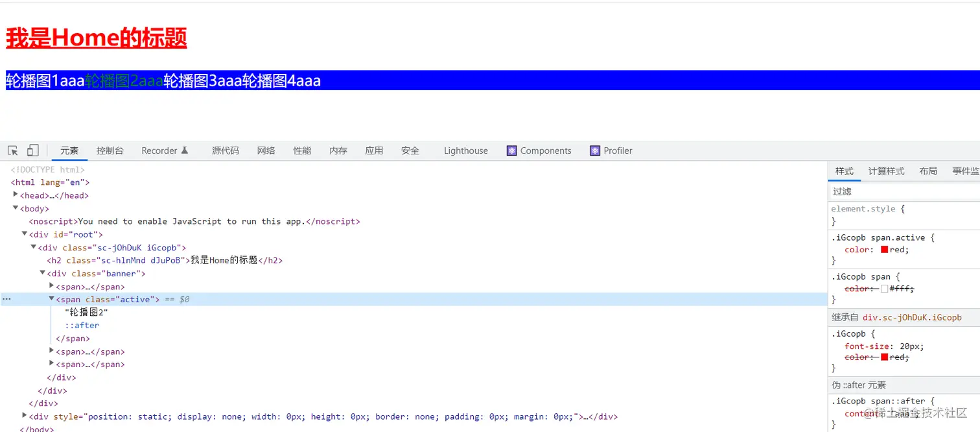Open the #fff color swatch in .iGcopb span
Viewport: 980px width, 432px height.
[x=884, y=289]
